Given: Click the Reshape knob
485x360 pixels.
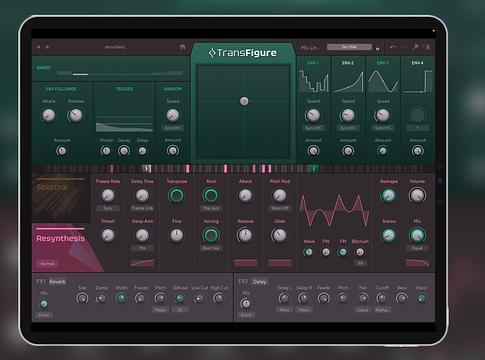Looking at the screenshot, I should pyautogui.click(x=389, y=196).
